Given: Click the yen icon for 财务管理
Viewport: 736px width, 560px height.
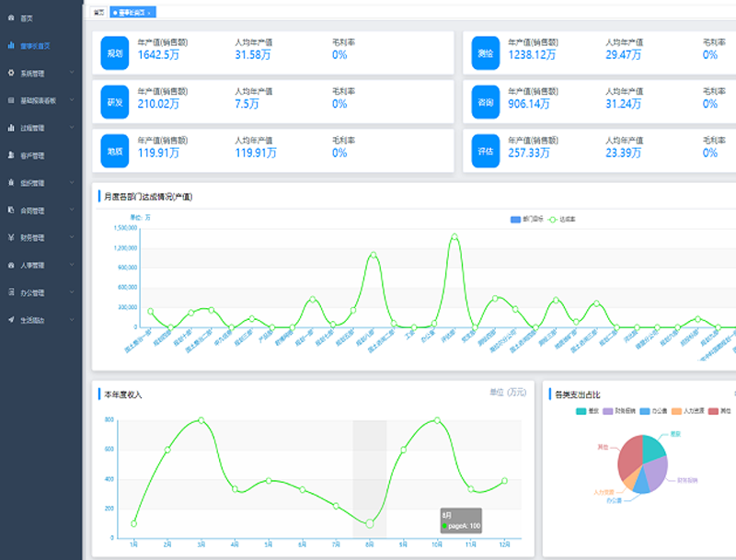Looking at the screenshot, I should point(11,237).
